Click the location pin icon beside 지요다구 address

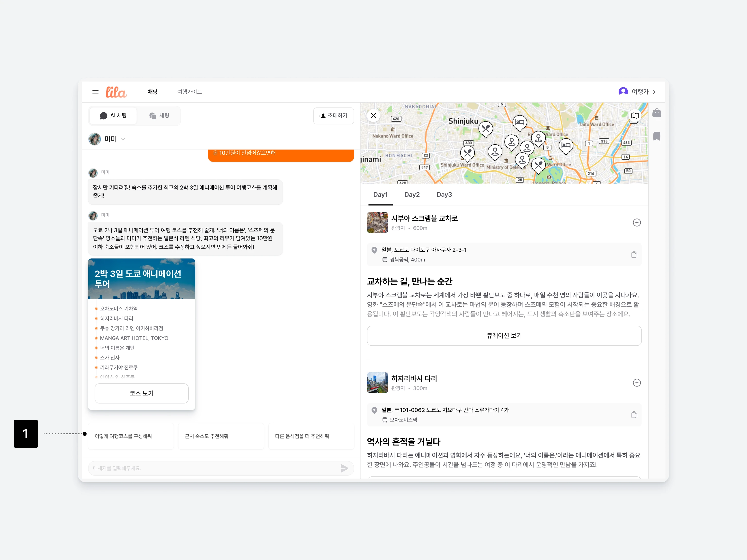[x=374, y=410]
